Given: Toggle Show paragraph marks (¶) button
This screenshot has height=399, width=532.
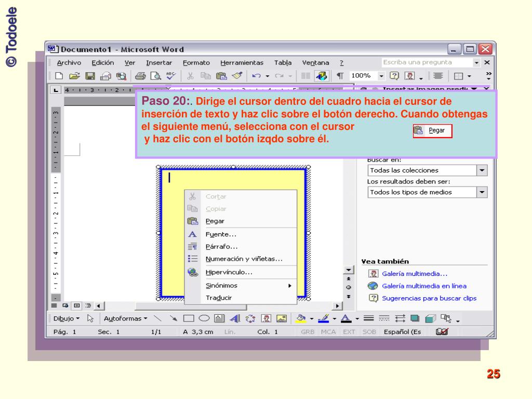Looking at the screenshot, I should pyautogui.click(x=340, y=76).
